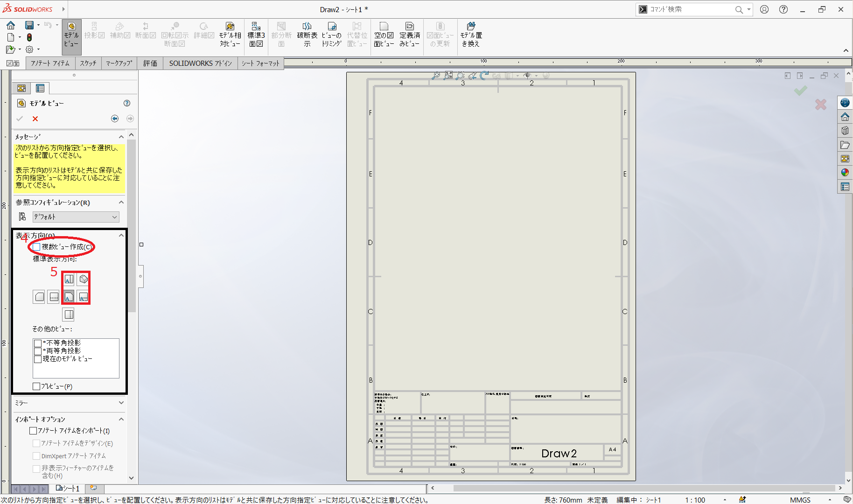Activate the Crop View tool

[332, 35]
